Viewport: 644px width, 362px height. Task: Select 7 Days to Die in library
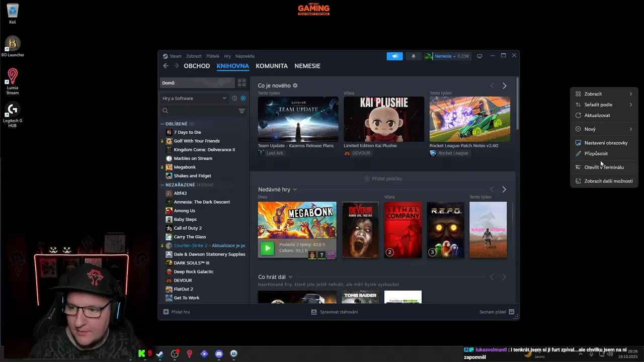point(187,132)
